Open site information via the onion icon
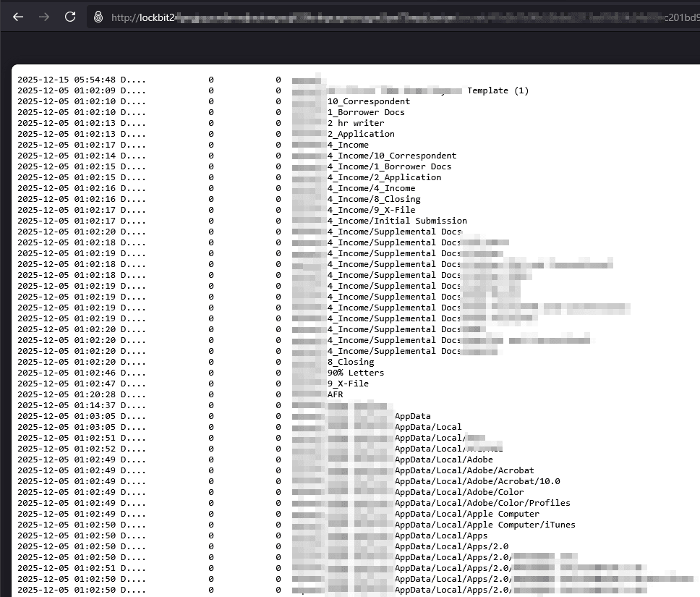Viewport: 700px width, 597px height. pyautogui.click(x=98, y=17)
